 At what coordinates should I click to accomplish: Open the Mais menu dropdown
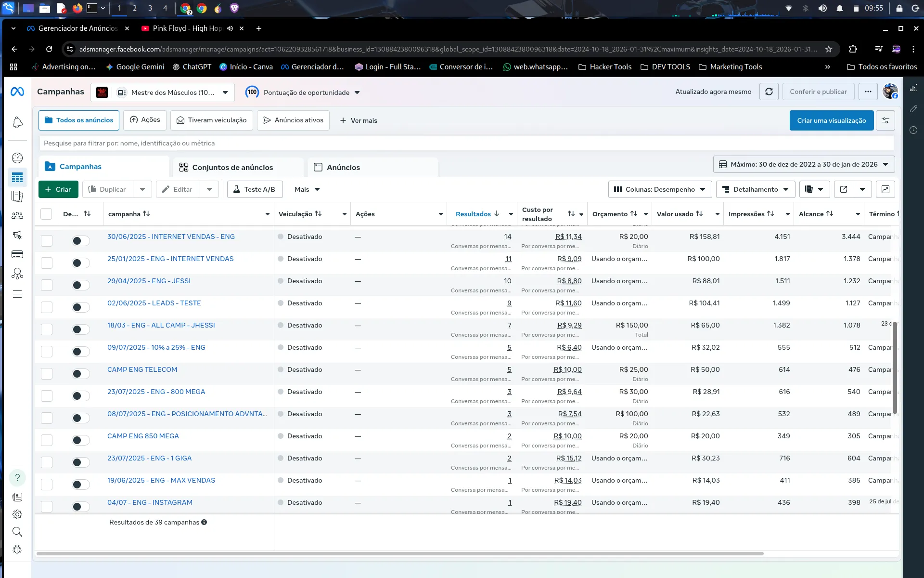click(x=307, y=189)
